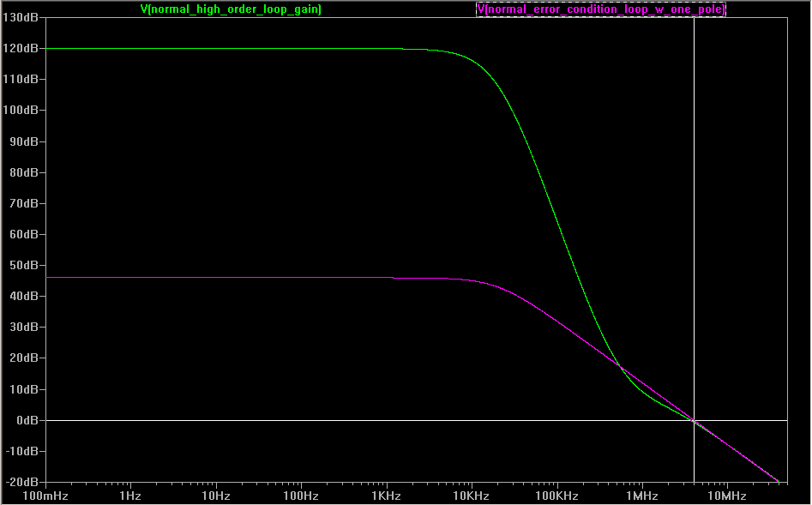Click the -10dB vertical axis label
812x505 pixels.
(x=21, y=451)
